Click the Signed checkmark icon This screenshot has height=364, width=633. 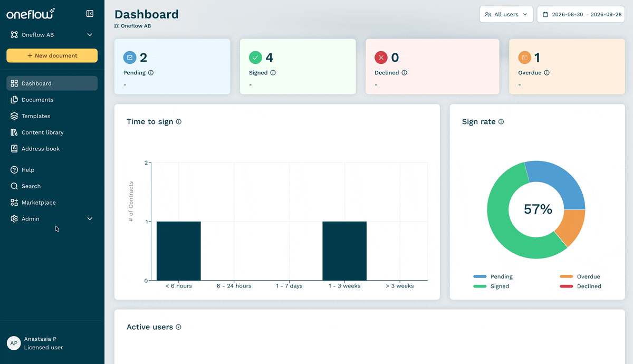[x=255, y=58]
